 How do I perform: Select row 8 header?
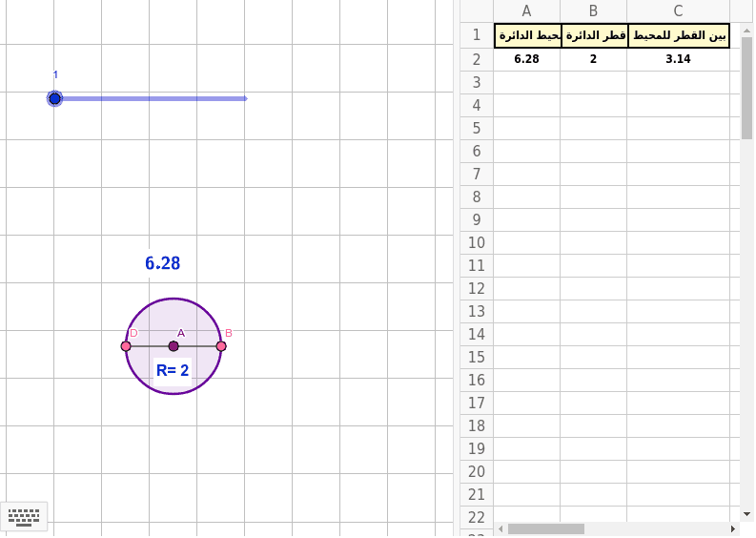[477, 197]
